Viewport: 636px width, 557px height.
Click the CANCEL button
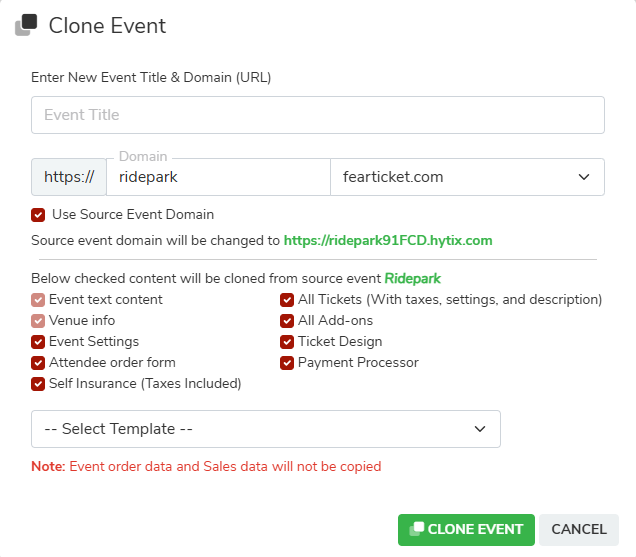coord(579,529)
